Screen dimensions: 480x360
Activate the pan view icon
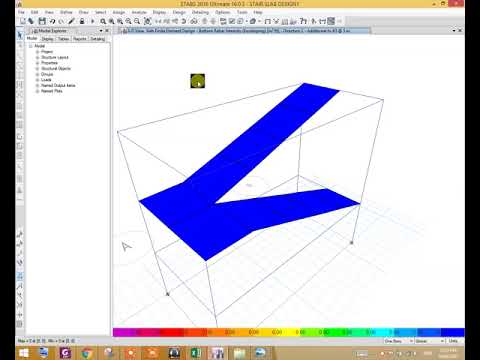coord(147,21)
